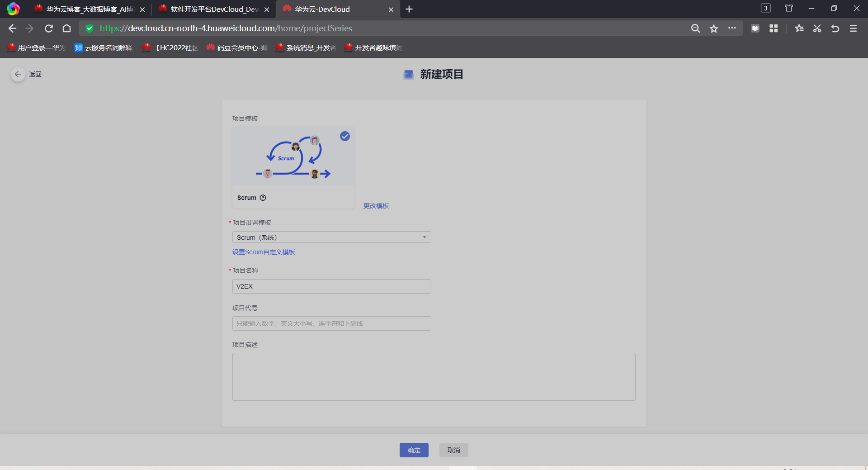Click the scissors screenshot tool

coord(817,28)
